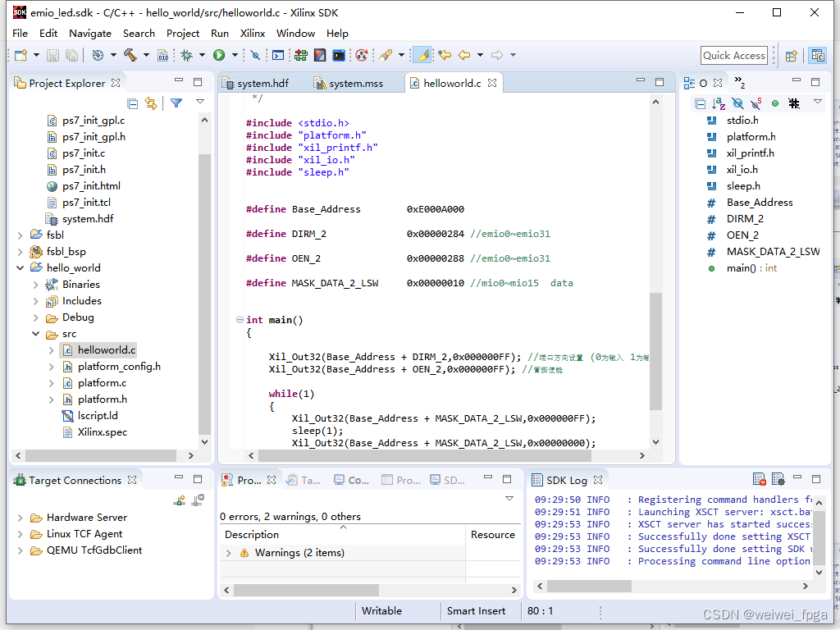Open the XSCT console terminal icon
Screen dimensions: 840x630
[x=339, y=55]
